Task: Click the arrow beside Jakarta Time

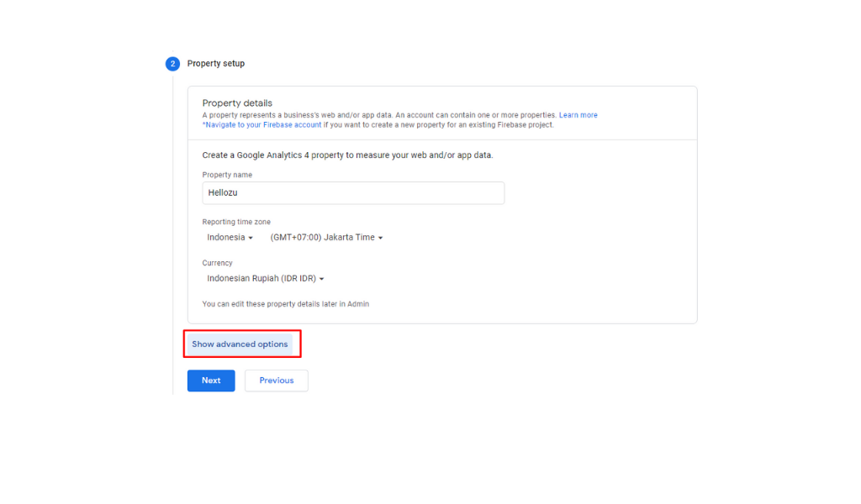Action: click(x=381, y=239)
